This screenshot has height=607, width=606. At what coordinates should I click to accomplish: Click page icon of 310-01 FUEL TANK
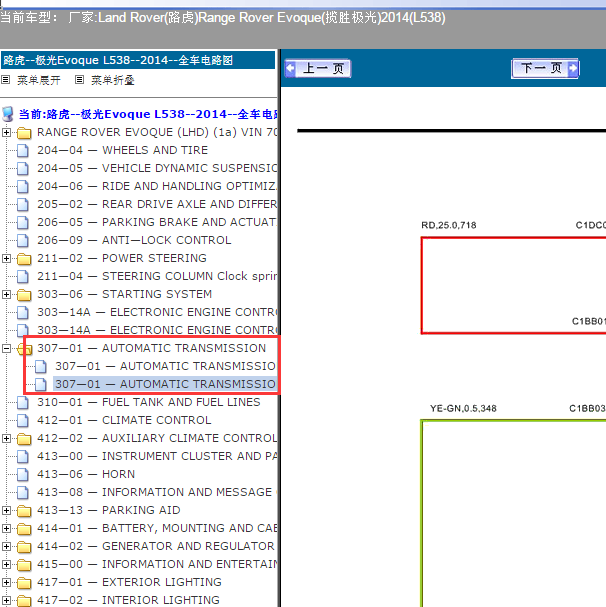tap(23, 402)
